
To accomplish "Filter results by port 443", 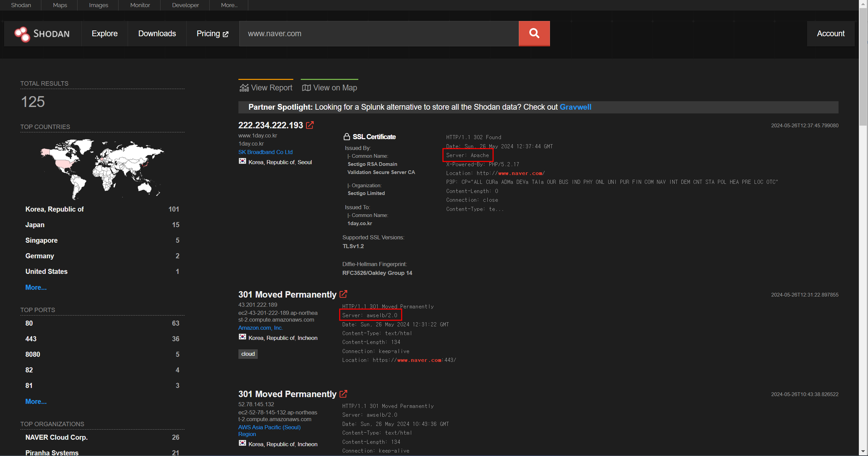I will point(31,339).
